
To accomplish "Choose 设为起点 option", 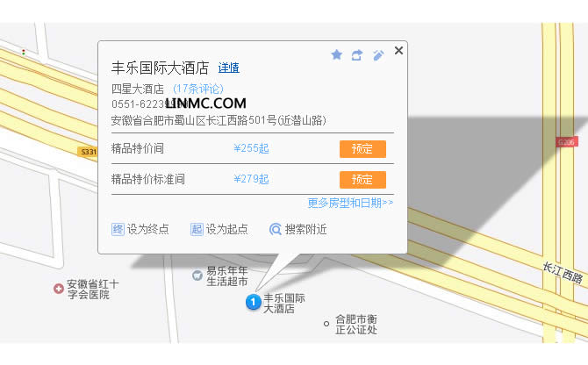I will point(227,229).
